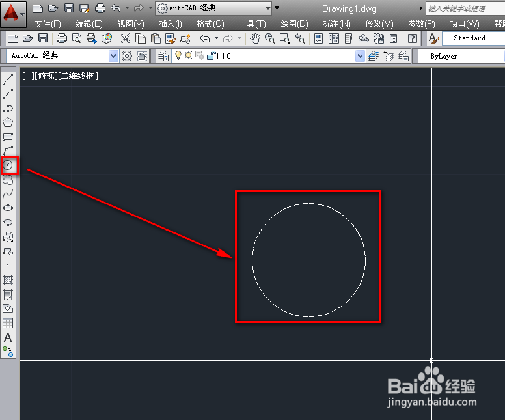Open the 格式(O) menu

pos(210,24)
